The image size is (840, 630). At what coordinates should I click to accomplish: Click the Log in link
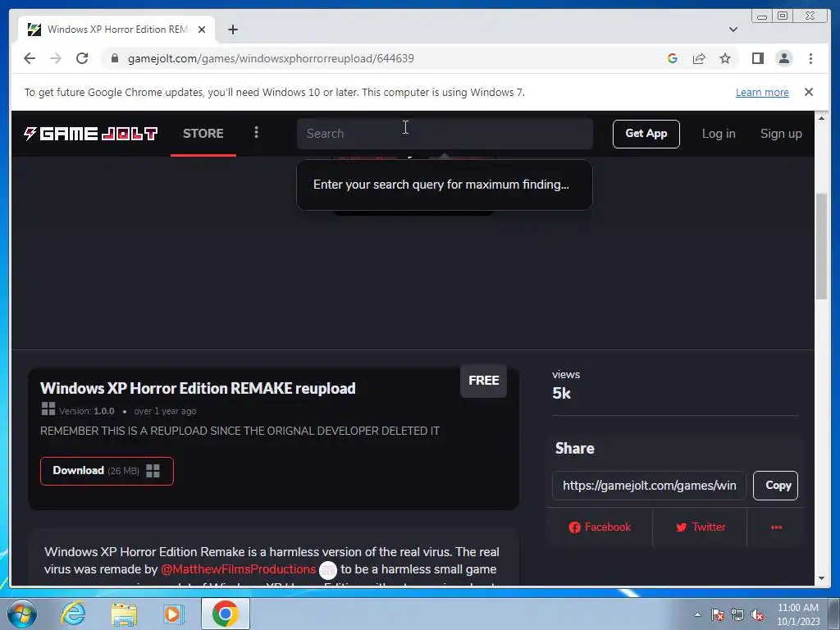[719, 134]
